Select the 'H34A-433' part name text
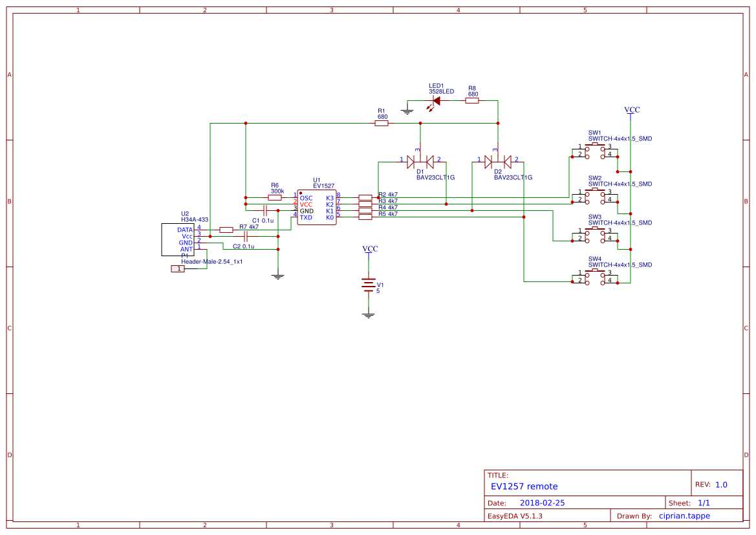The height and width of the screenshot is (535, 756). coord(195,219)
